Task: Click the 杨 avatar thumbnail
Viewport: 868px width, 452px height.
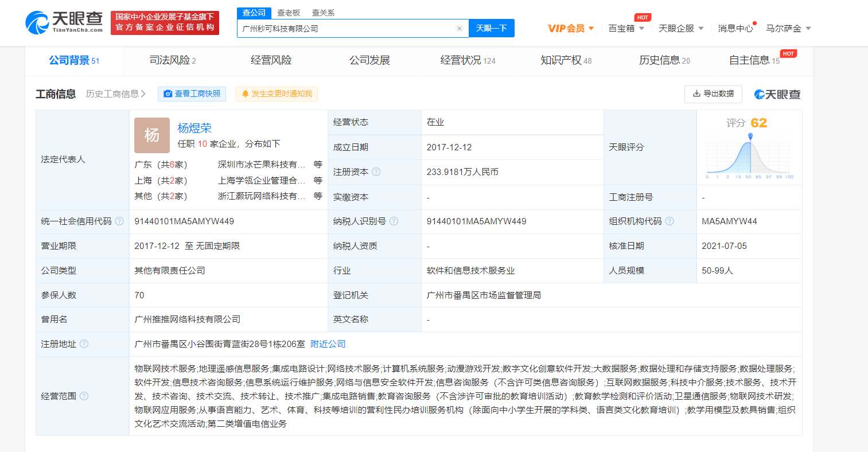Action: pyautogui.click(x=152, y=135)
